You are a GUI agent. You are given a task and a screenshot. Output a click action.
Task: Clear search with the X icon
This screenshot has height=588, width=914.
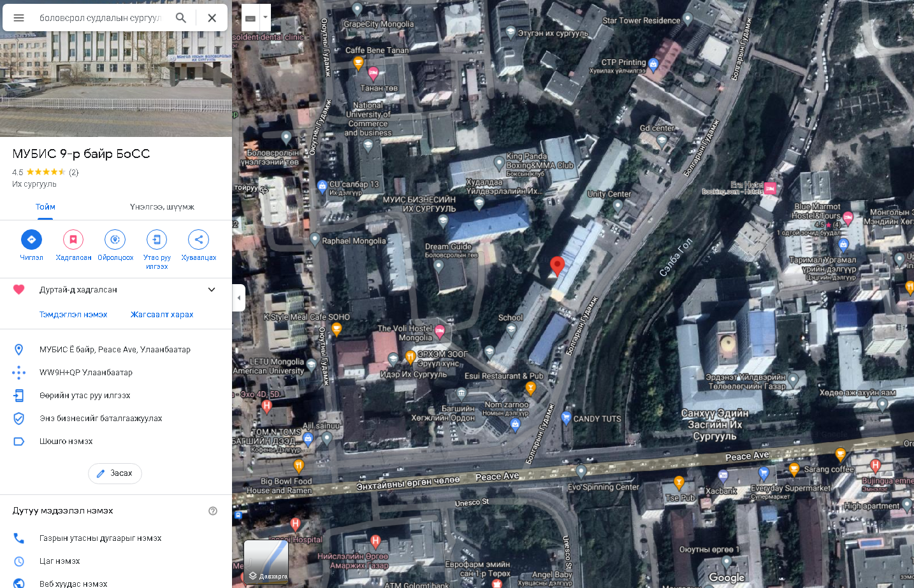click(x=212, y=18)
